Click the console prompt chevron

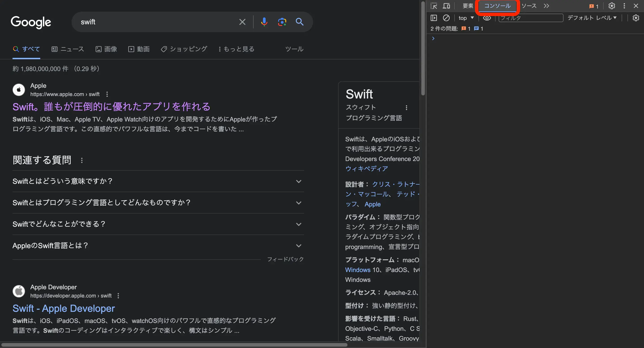click(433, 38)
